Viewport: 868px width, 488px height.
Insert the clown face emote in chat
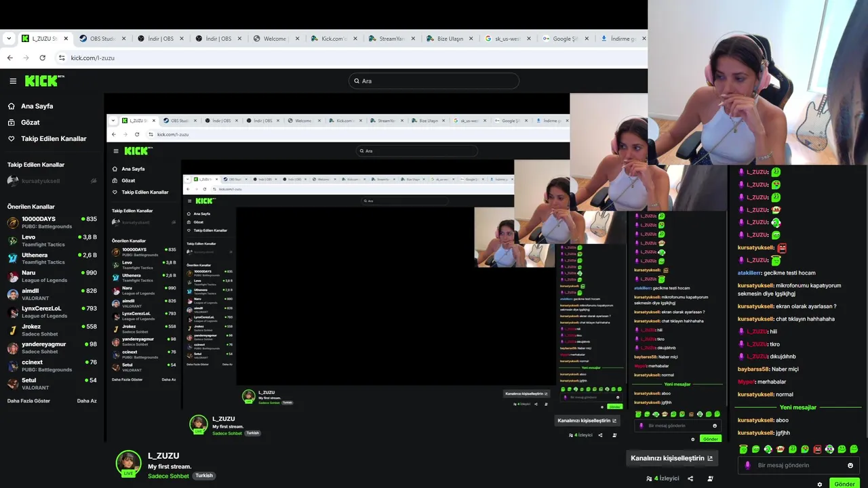coord(780,449)
